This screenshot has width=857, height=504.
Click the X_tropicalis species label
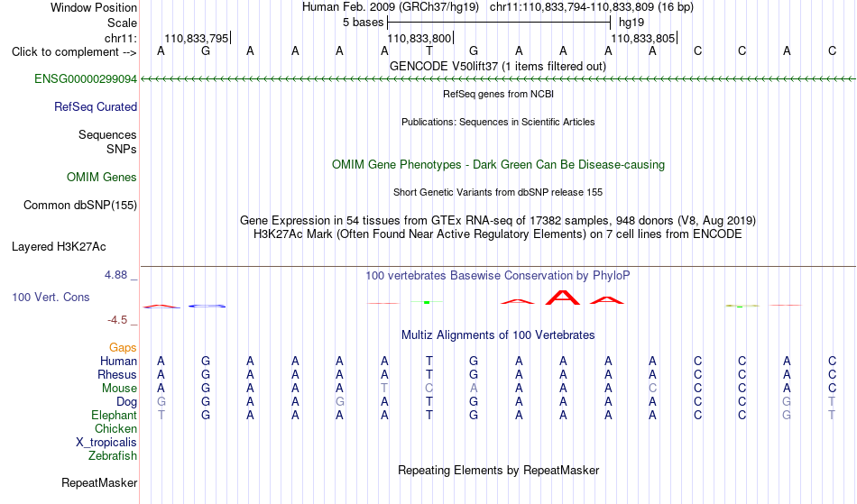[106, 443]
